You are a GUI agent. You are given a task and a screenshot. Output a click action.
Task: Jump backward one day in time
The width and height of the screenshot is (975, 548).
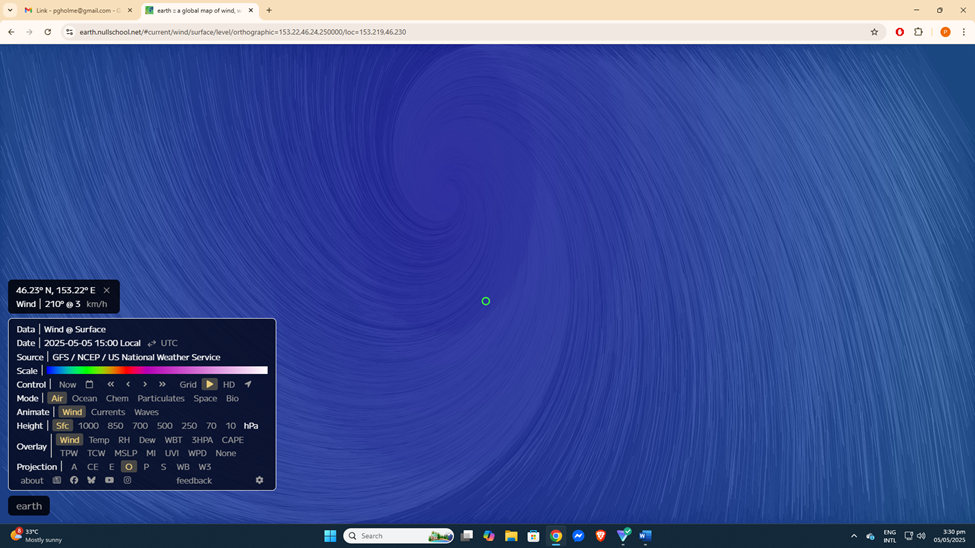point(111,384)
